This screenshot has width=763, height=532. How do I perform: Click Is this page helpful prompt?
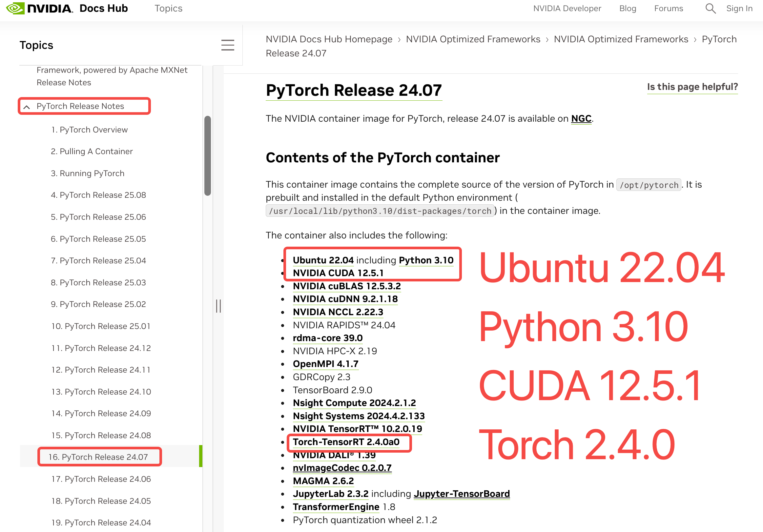[x=692, y=87]
